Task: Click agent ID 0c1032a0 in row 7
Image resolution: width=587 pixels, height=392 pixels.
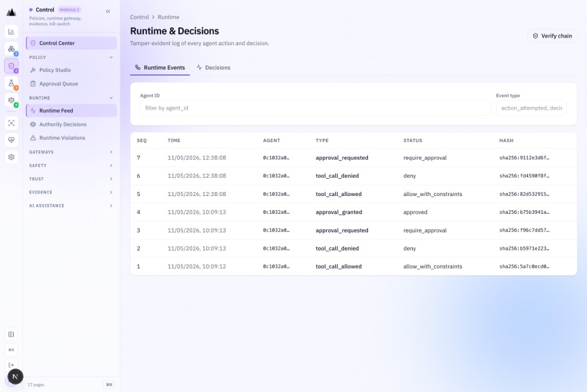Action: pos(276,158)
